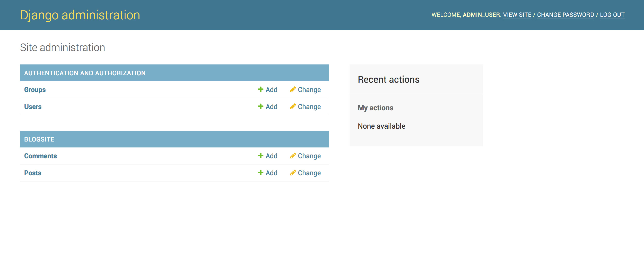Open the Change Password link

pyautogui.click(x=565, y=15)
